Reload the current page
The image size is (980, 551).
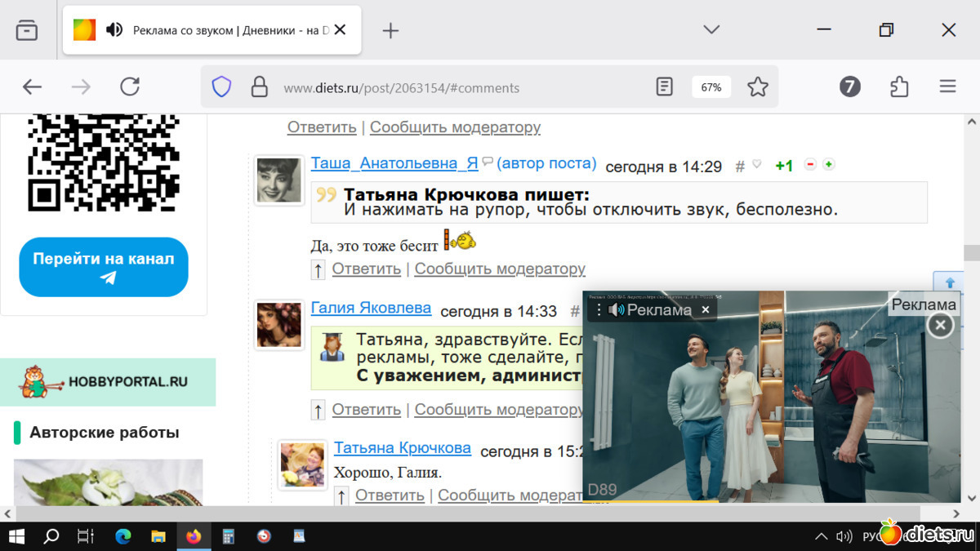pos(130,87)
